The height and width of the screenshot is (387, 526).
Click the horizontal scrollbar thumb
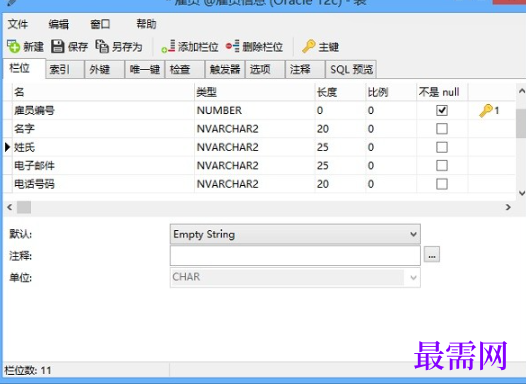click(24, 207)
